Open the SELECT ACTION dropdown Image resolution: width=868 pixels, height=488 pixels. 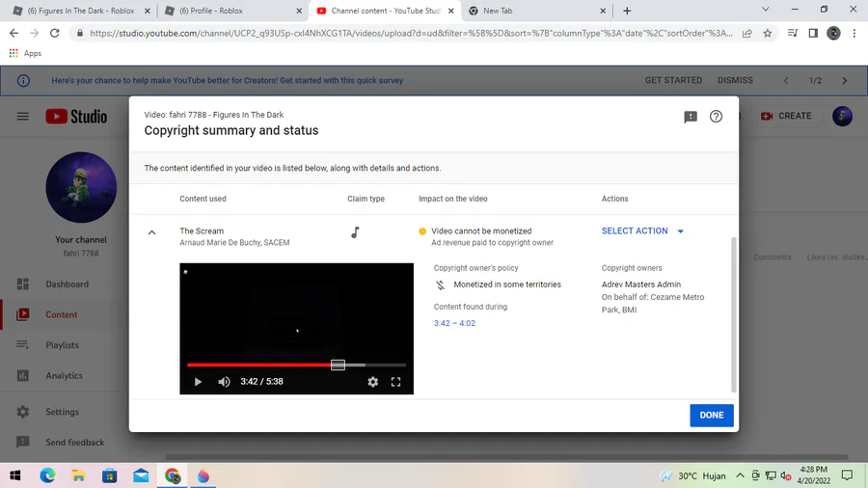point(642,230)
